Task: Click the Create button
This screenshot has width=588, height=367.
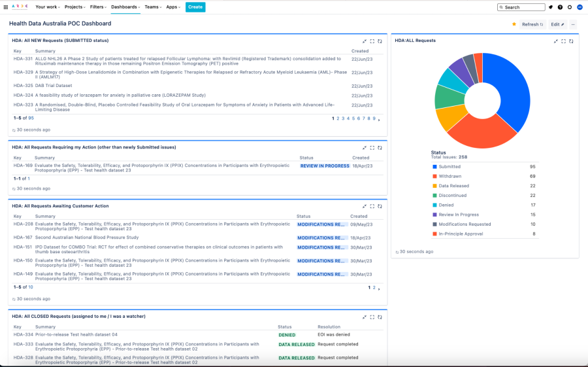Action: point(195,7)
